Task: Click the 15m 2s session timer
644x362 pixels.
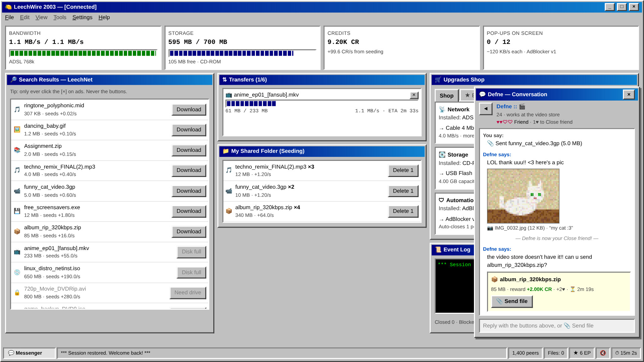Action: [626, 353]
